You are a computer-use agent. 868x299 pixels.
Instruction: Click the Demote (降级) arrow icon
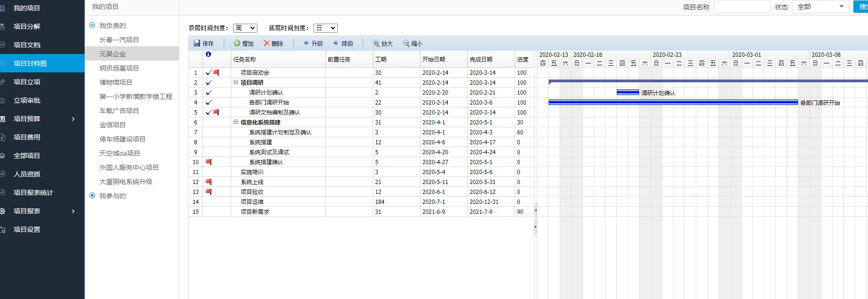click(x=336, y=43)
